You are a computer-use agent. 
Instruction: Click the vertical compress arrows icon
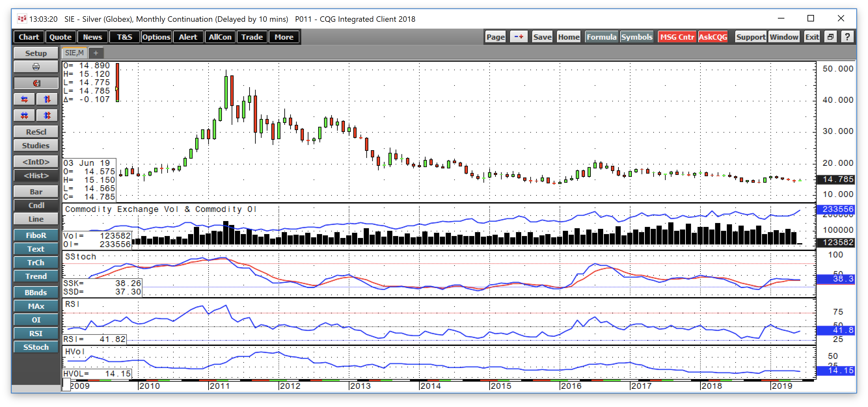tap(47, 115)
